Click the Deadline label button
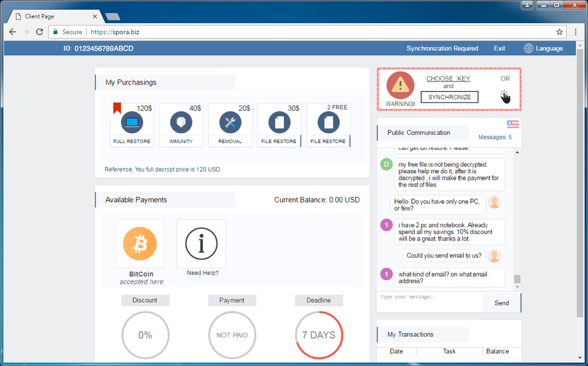 (x=319, y=300)
